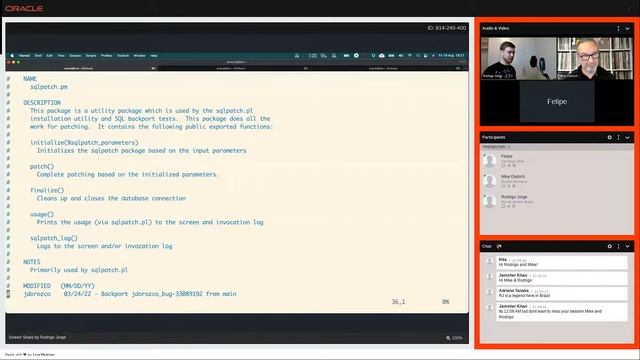The height and width of the screenshot is (360, 640).
Task: Select participant name Felipe
Action: click(507, 156)
